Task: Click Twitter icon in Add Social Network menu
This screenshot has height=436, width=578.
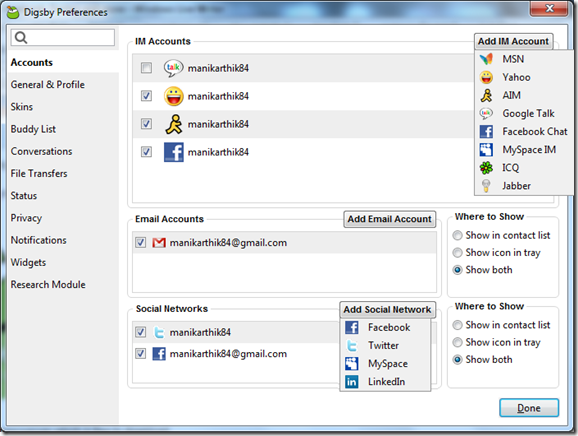Action: (352, 345)
